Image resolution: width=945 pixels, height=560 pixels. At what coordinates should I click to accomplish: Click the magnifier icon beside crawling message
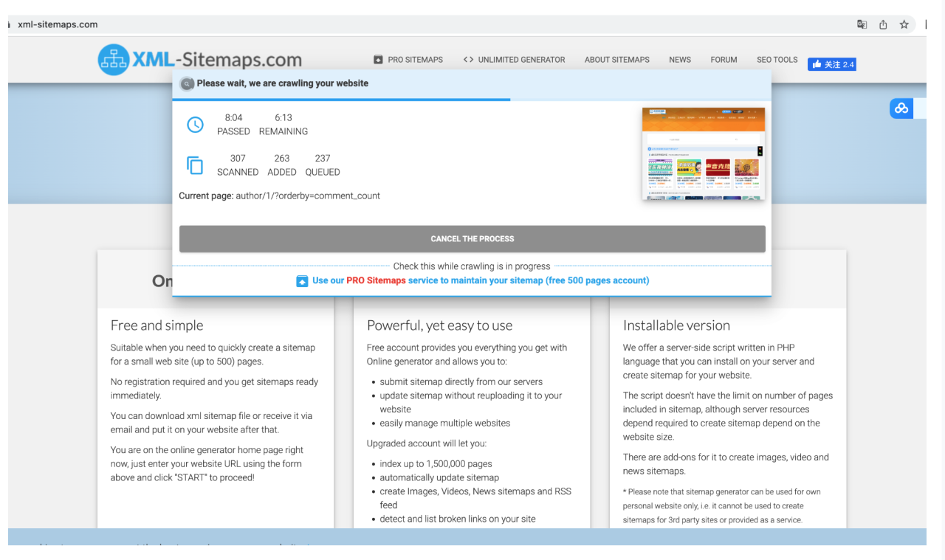coord(187,83)
